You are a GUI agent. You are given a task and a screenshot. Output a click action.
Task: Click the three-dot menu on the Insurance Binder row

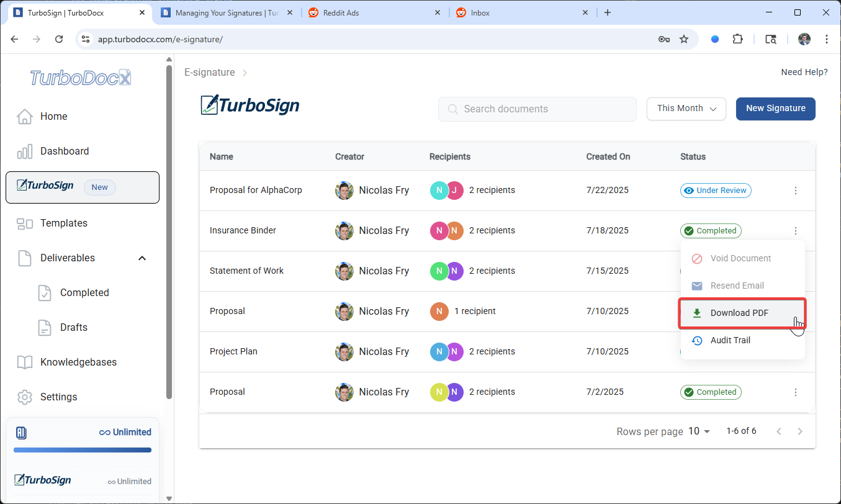[x=796, y=231]
